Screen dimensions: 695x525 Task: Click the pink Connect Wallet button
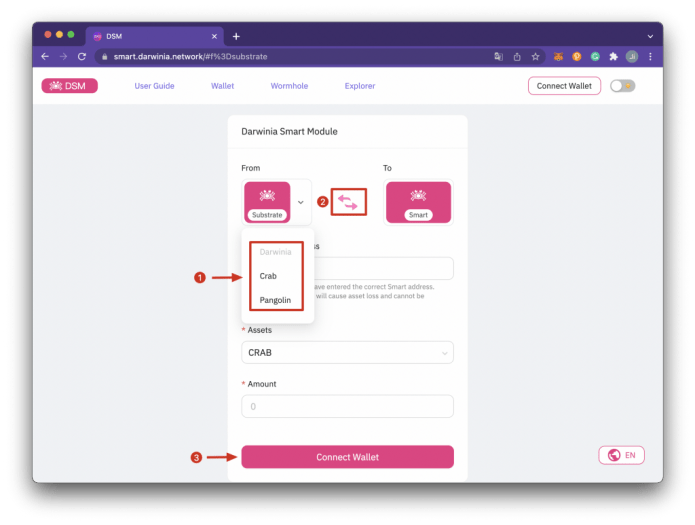coord(348,457)
